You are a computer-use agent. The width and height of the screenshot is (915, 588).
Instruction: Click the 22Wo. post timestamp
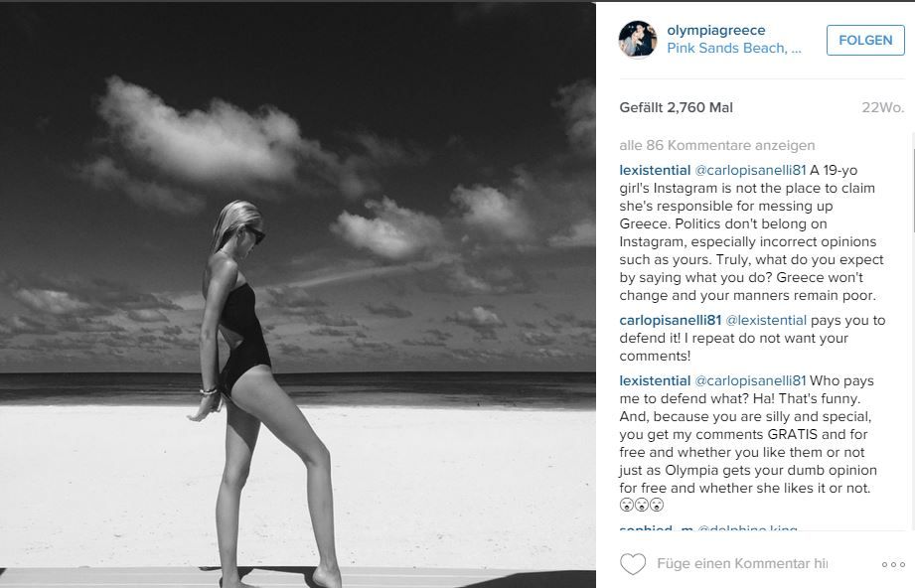pyautogui.click(x=882, y=108)
